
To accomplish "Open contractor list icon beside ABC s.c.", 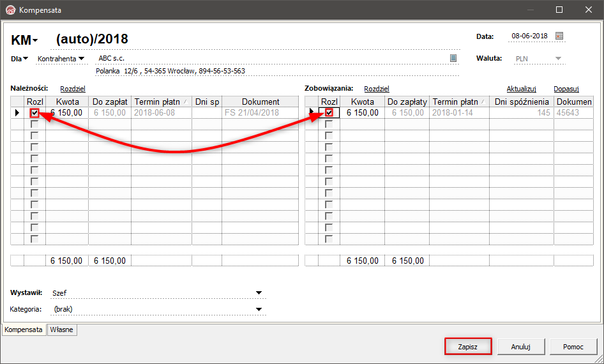I will pyautogui.click(x=453, y=58).
